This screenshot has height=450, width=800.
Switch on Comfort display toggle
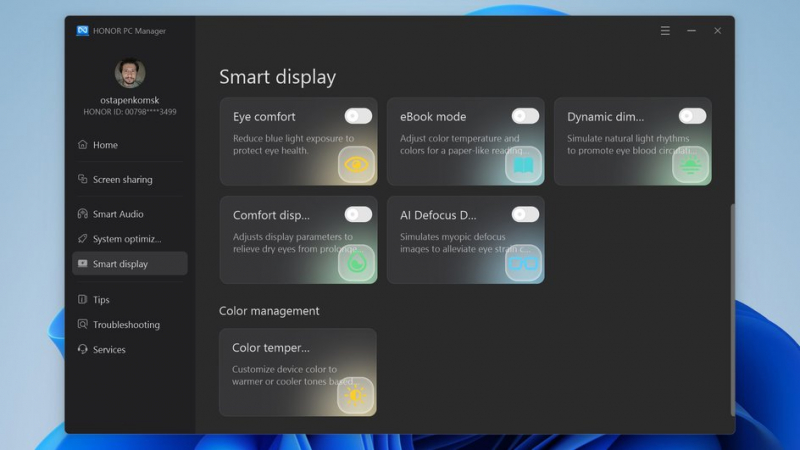pyautogui.click(x=358, y=214)
